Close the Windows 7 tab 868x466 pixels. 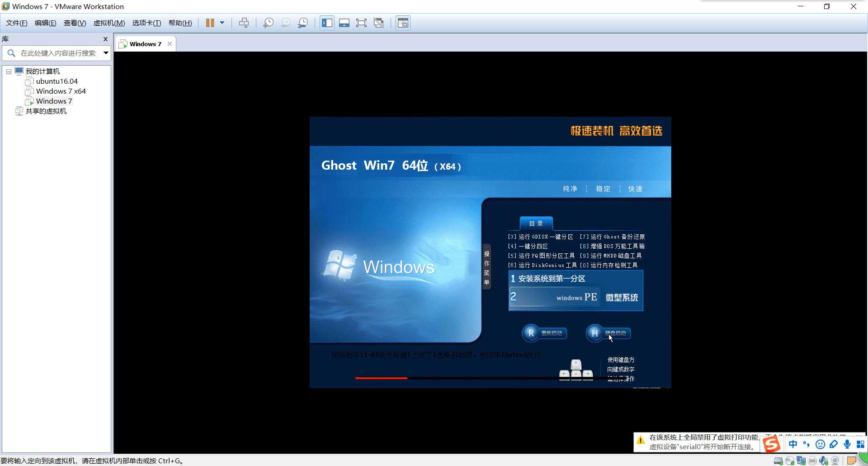point(170,44)
